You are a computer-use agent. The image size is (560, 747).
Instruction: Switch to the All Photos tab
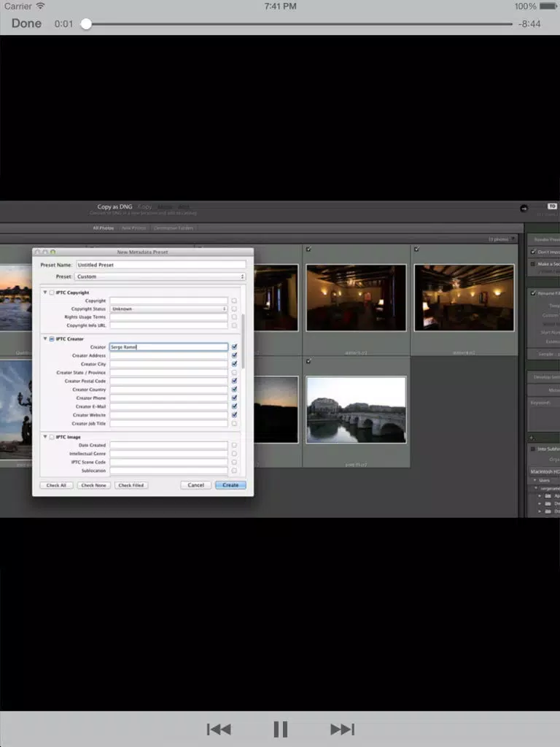104,228
